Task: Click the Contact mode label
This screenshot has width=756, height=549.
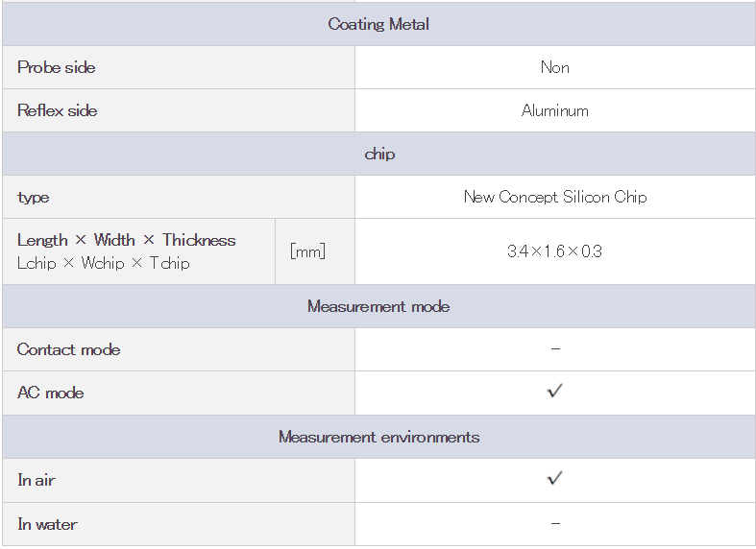Action: 69,349
